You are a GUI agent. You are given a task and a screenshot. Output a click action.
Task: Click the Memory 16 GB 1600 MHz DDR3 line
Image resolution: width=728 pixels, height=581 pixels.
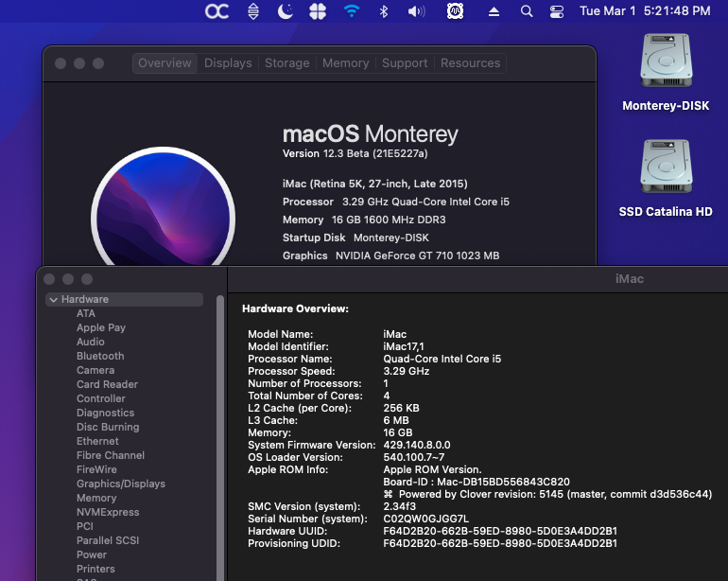[x=364, y=220]
